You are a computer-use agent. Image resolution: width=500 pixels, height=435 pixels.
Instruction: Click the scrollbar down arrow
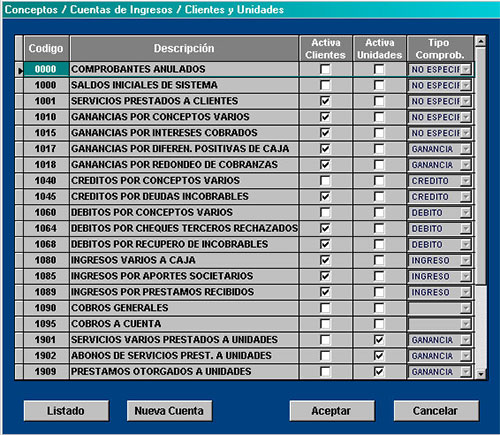coord(480,374)
